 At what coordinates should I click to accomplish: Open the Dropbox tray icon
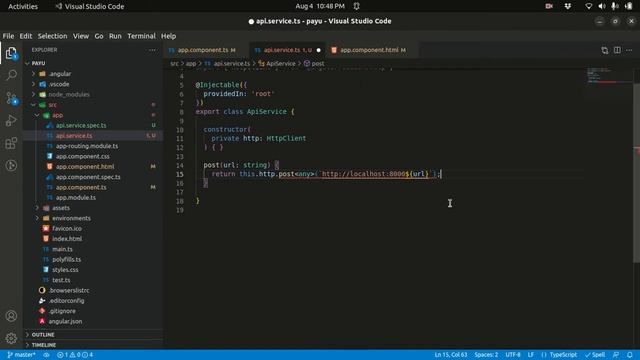click(x=568, y=6)
